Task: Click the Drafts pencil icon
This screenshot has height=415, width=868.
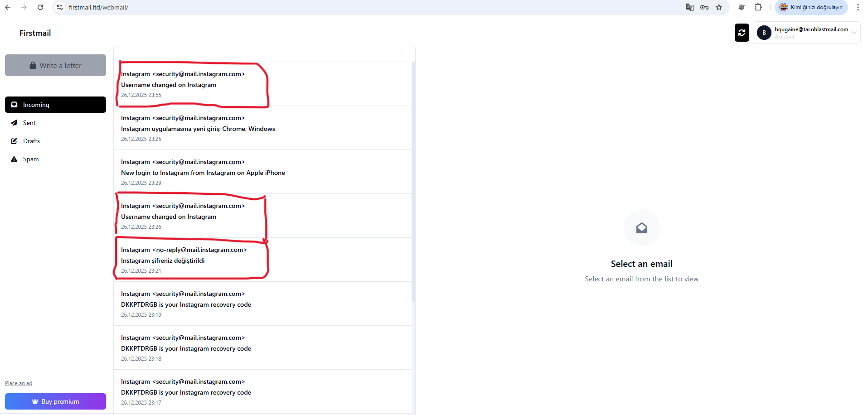Action: [x=14, y=141]
